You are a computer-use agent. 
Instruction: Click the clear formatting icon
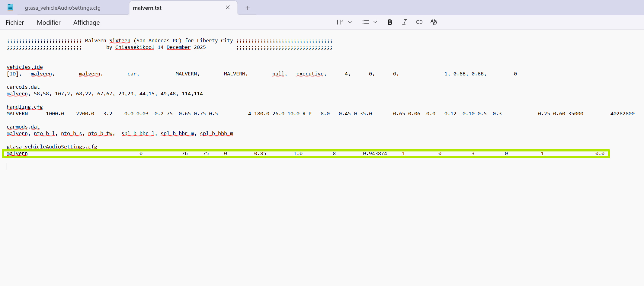pyautogui.click(x=434, y=22)
